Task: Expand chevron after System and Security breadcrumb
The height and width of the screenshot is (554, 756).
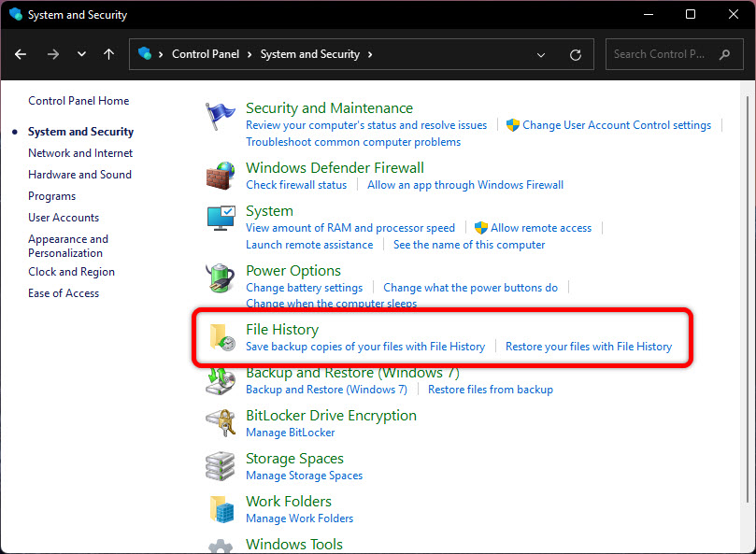Action: coord(370,54)
